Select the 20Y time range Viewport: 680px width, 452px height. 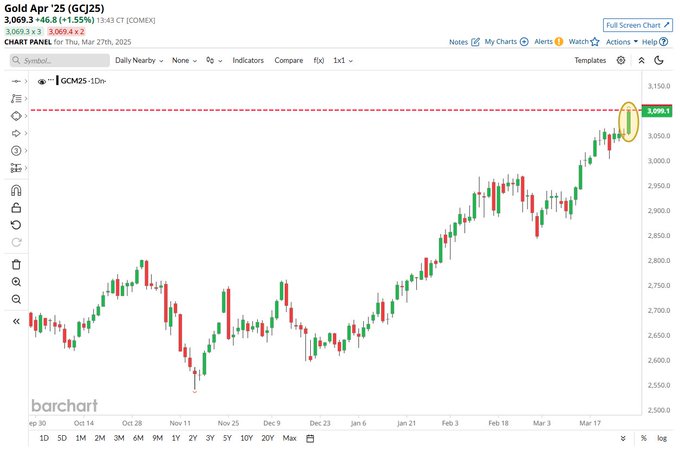coord(268,438)
